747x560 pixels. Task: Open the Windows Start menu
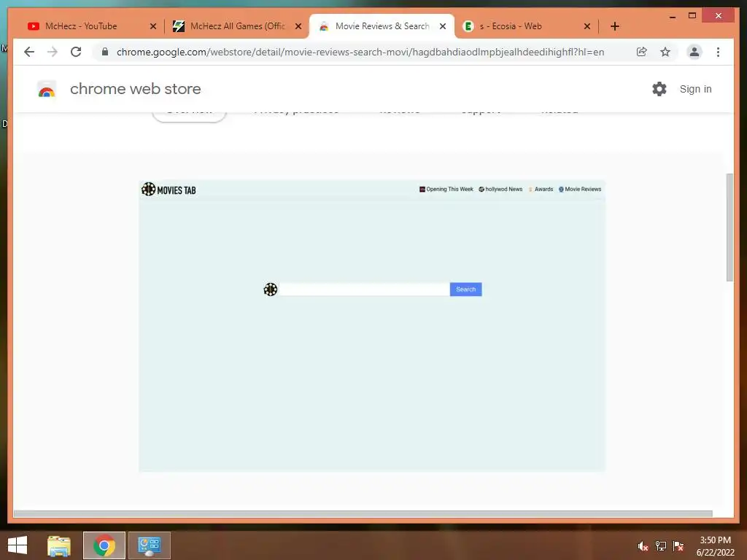[18, 545]
